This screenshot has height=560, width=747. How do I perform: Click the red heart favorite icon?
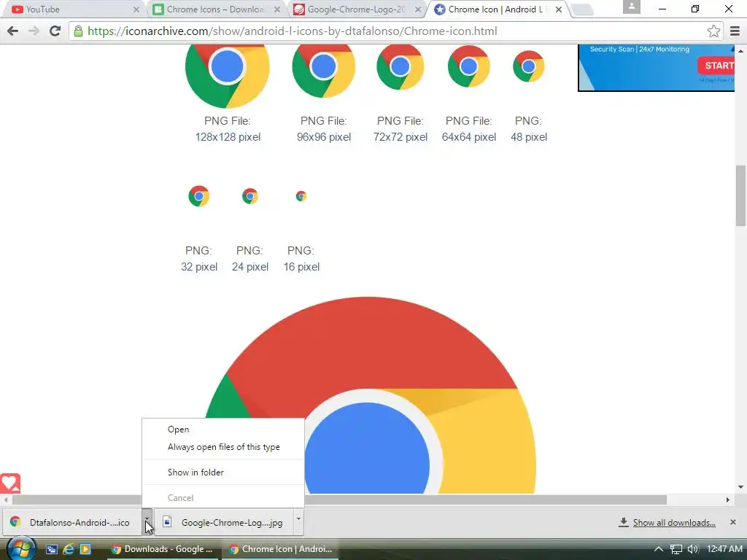tap(10, 483)
